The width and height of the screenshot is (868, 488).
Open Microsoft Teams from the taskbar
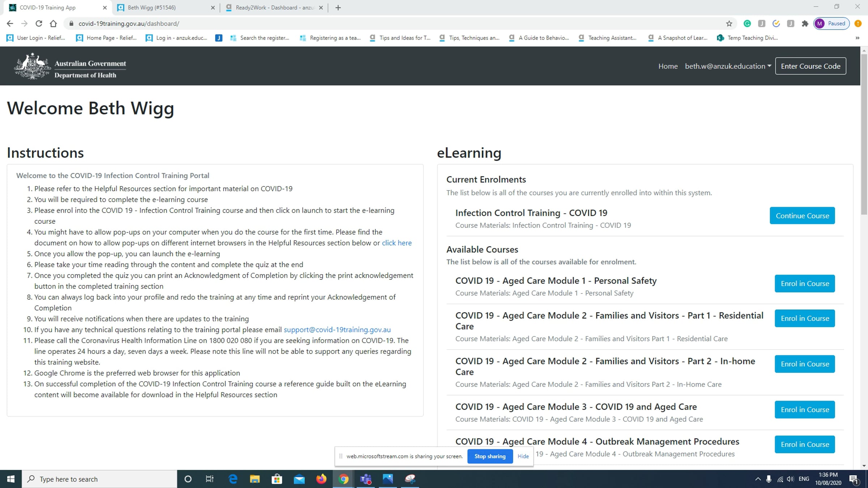(366, 479)
